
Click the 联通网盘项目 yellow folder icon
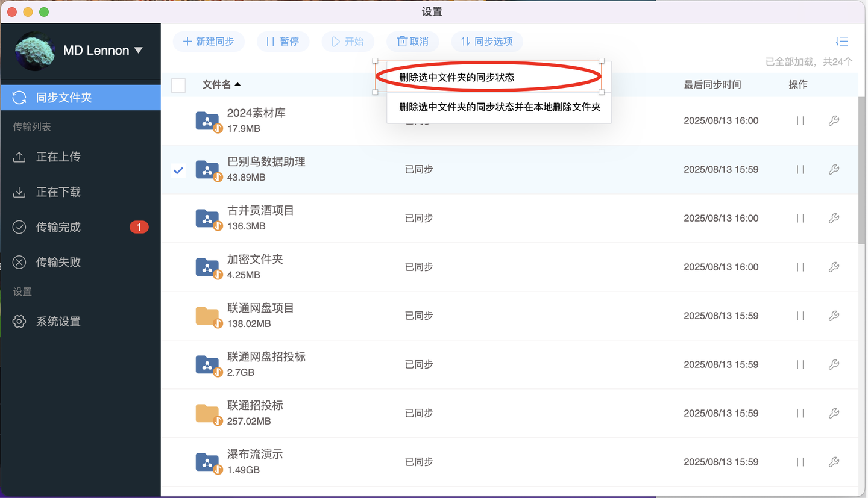pos(208,316)
